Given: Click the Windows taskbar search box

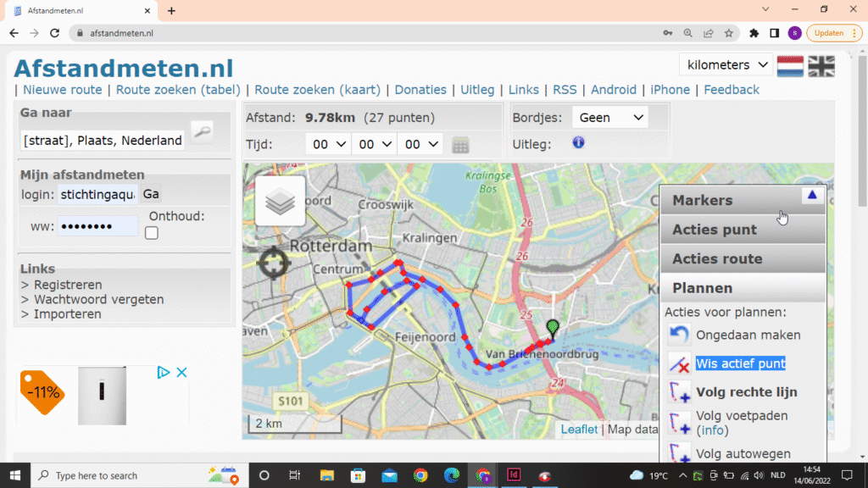Looking at the screenshot, I should coord(140,475).
